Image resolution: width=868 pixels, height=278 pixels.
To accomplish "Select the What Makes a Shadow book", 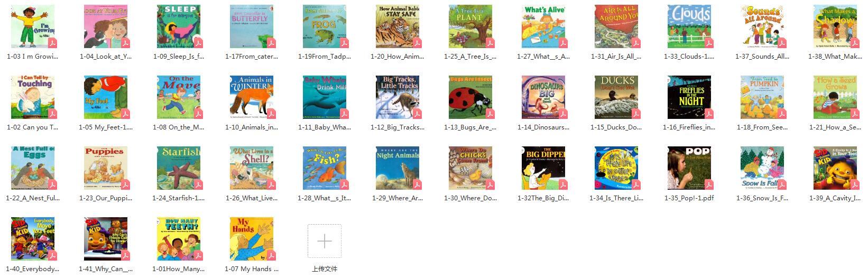I will (835, 26).
